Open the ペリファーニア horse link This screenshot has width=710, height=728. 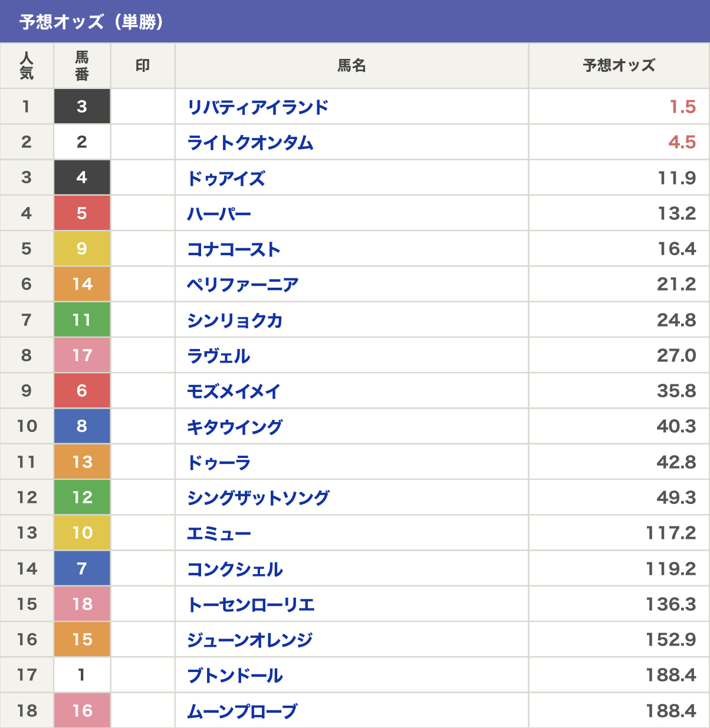click(x=242, y=285)
